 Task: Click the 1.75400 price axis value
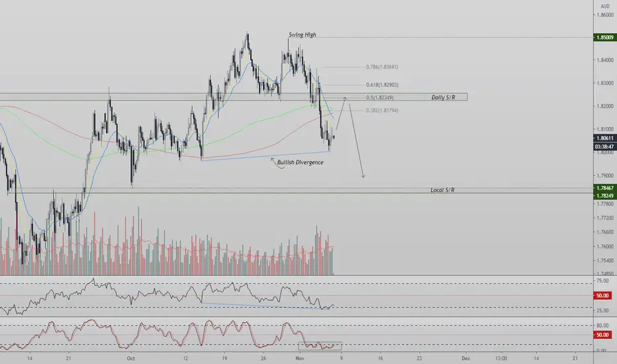[605, 261]
